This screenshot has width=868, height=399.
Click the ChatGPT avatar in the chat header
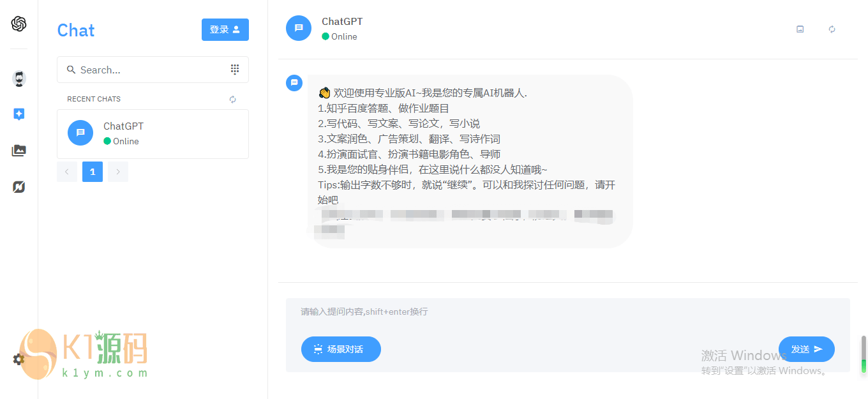pos(299,28)
